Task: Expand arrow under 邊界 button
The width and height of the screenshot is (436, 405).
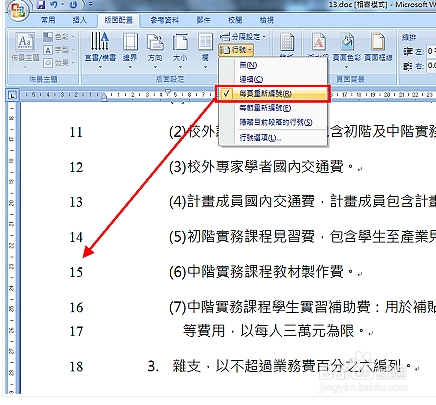Action: tap(130, 67)
